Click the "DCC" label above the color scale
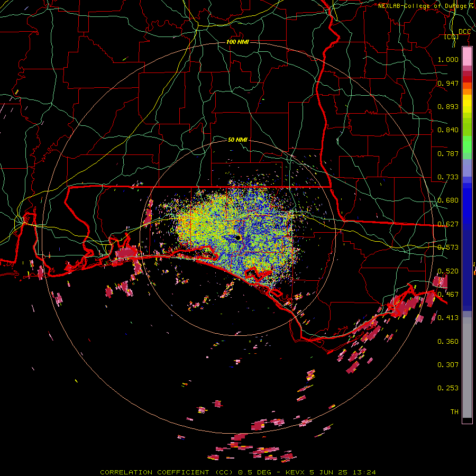The image size is (476, 476). pos(464,32)
